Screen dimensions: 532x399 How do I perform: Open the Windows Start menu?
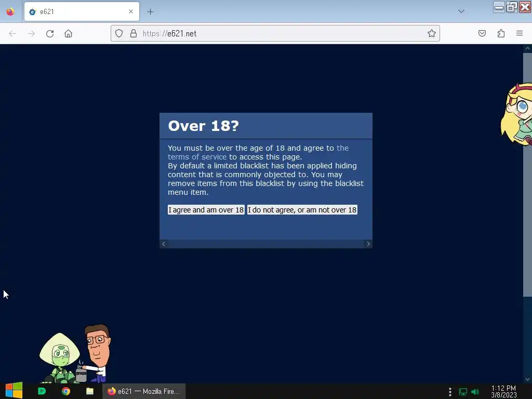(14, 391)
